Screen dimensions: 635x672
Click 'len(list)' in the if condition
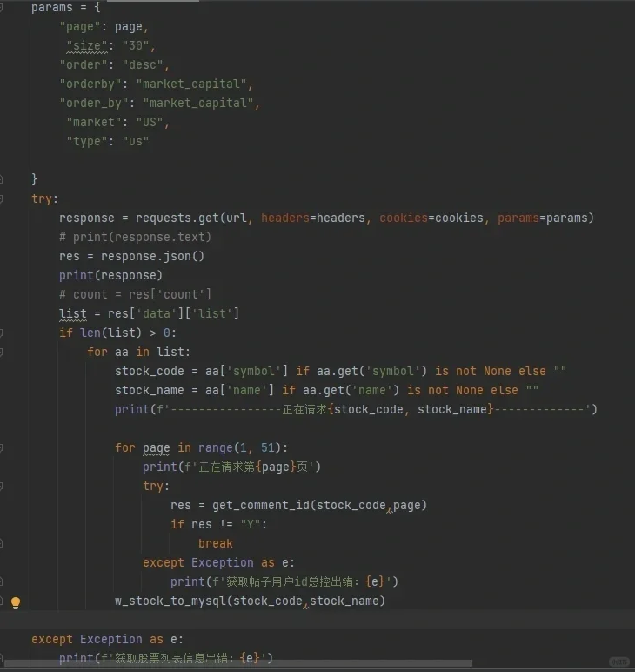pyautogui.click(x=110, y=333)
